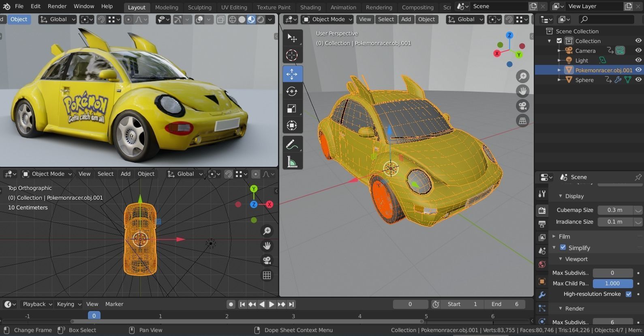This screenshot has width=644, height=336.
Task: Open Global orientation dropdown in perspective viewport
Action: 465,19
